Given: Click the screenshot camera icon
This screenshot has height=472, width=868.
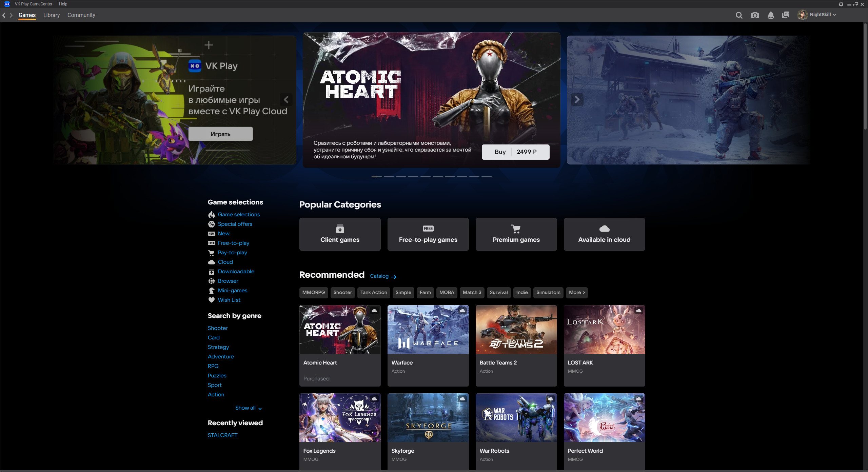Looking at the screenshot, I should 755,15.
